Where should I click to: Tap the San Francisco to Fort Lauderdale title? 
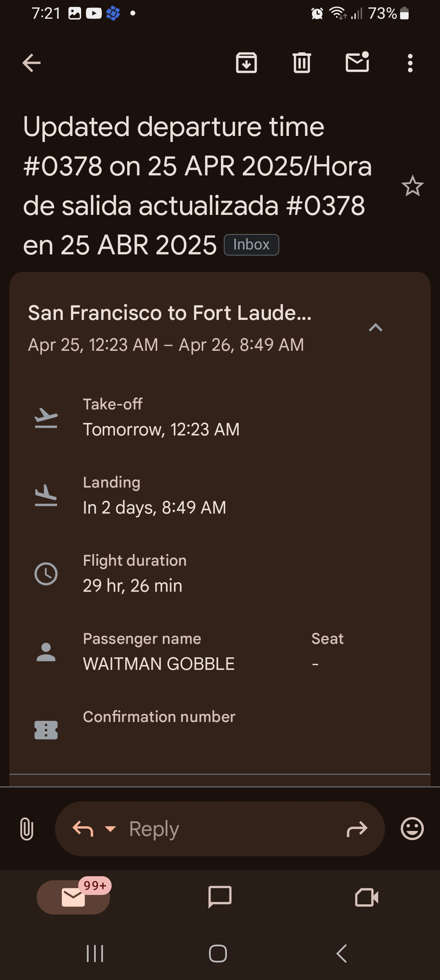pos(170,313)
